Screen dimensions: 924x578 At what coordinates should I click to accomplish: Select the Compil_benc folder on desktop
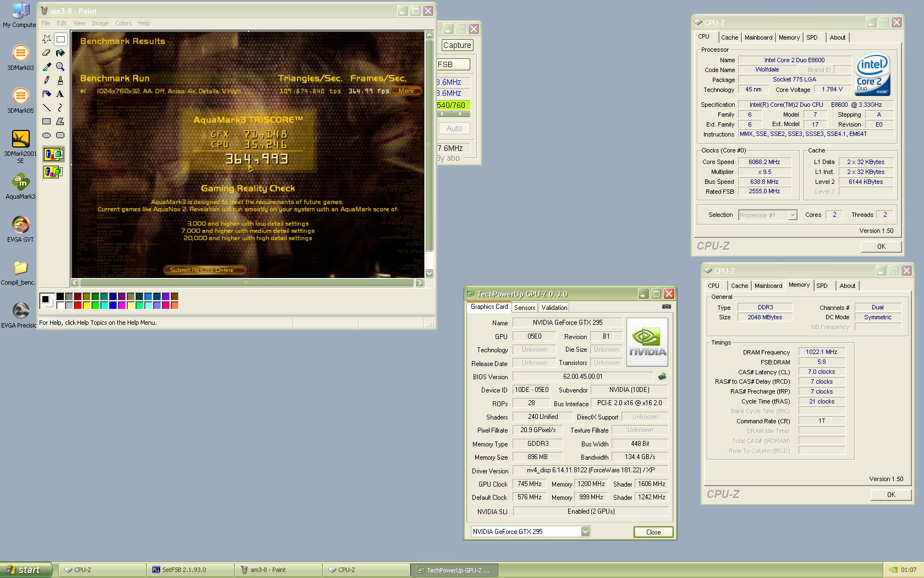pyautogui.click(x=20, y=272)
